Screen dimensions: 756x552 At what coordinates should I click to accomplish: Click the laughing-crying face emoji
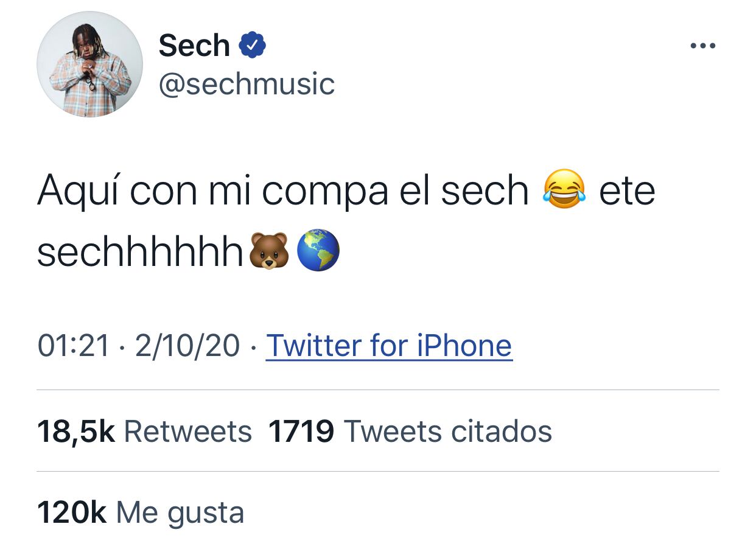tap(564, 190)
